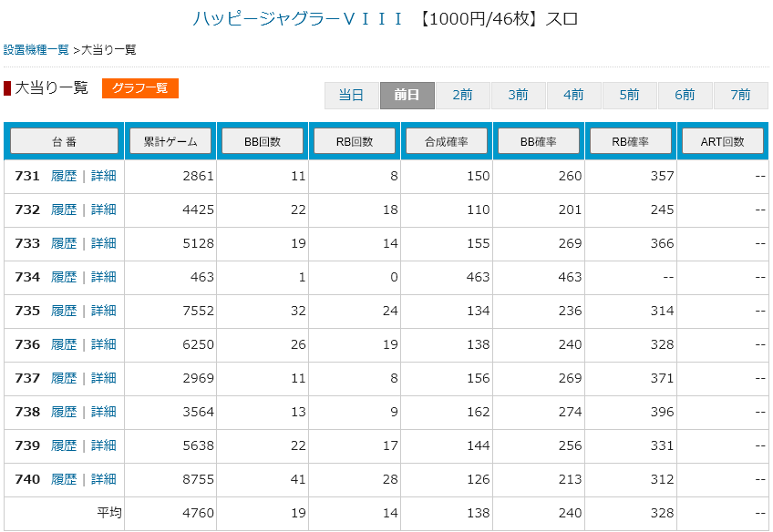Open 詳細 details for machine 738
Image resolution: width=773 pixels, height=532 pixels.
point(103,412)
